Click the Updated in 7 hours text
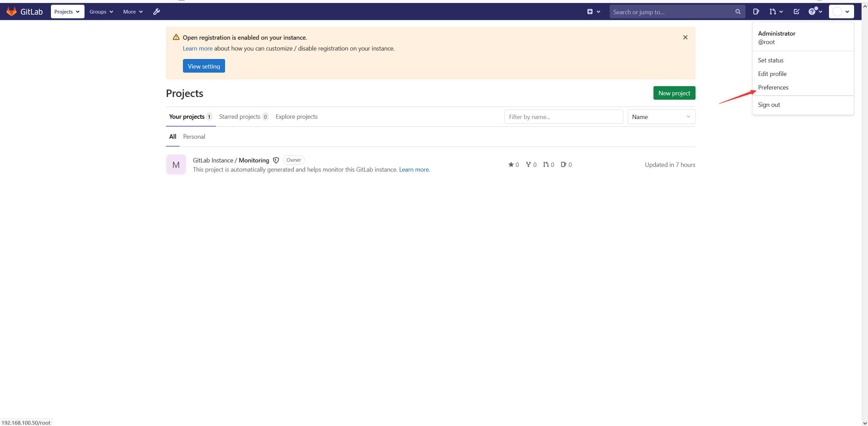The height and width of the screenshot is (426, 868). pyautogui.click(x=670, y=164)
